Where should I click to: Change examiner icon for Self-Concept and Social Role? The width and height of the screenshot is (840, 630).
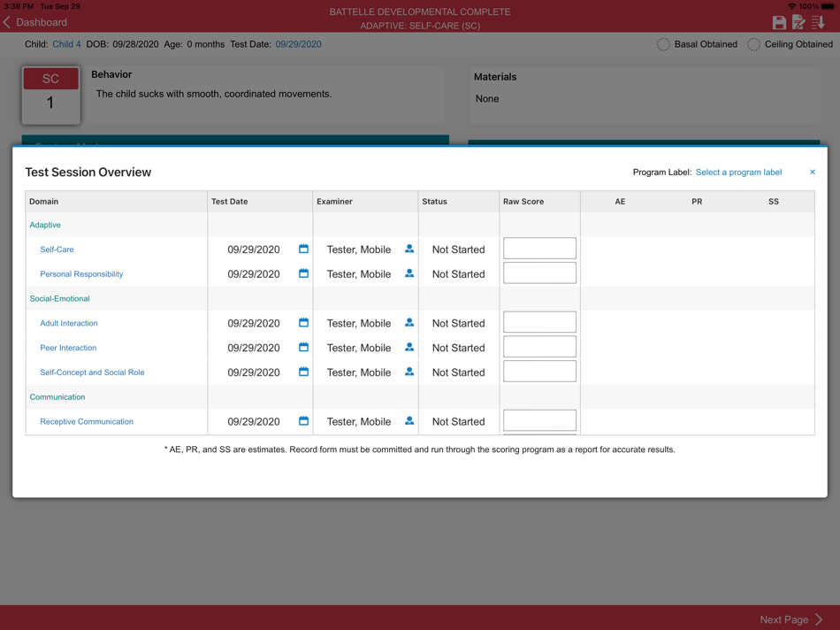click(x=409, y=372)
